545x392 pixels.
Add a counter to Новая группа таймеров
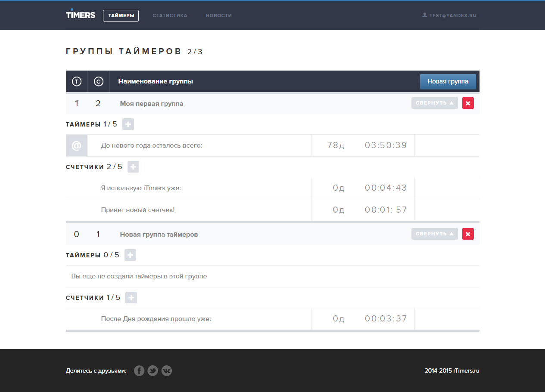(x=131, y=297)
